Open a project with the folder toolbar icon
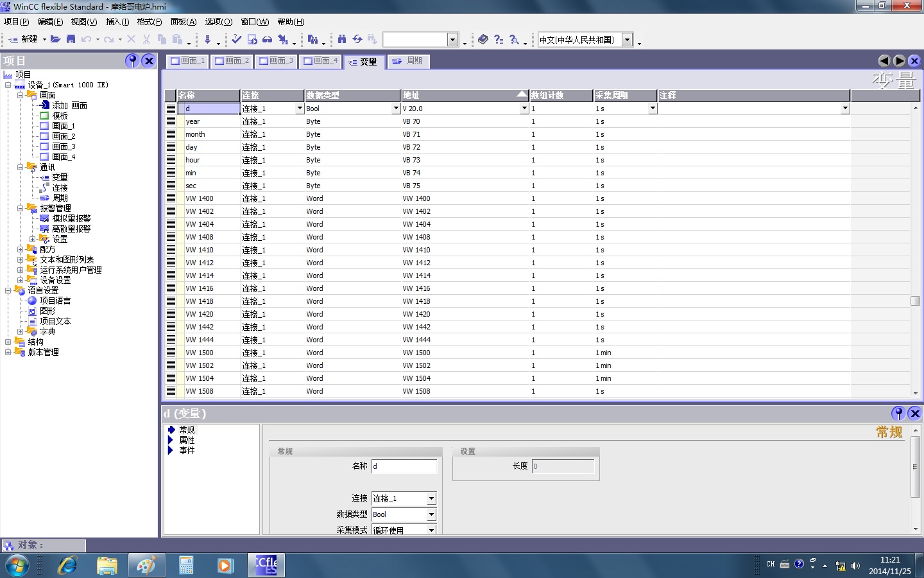 (x=56, y=40)
